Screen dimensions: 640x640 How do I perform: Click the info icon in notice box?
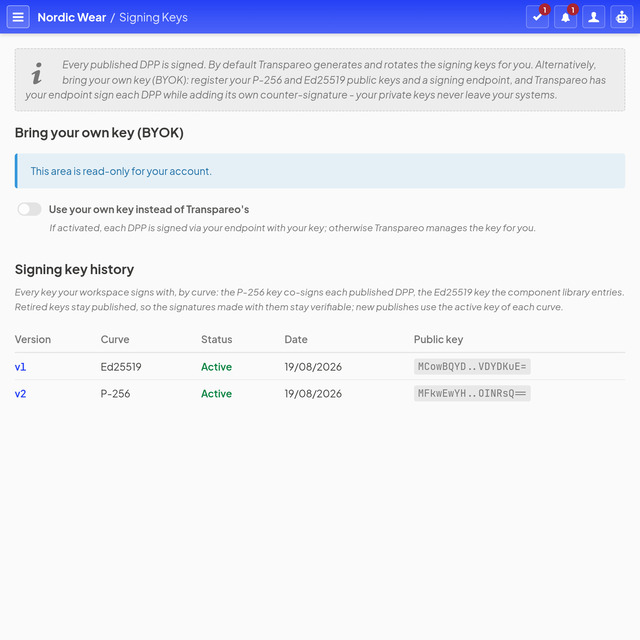37,73
